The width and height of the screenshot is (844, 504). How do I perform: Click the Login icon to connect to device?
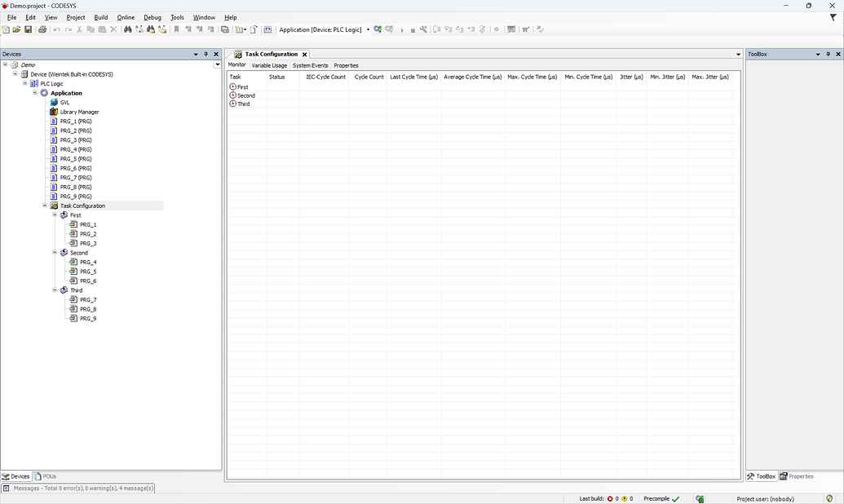click(377, 29)
